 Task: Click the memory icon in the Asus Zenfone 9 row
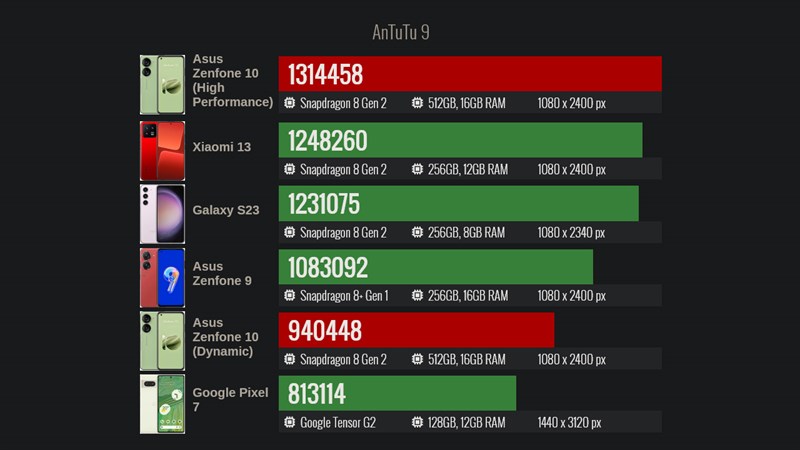coord(417,295)
